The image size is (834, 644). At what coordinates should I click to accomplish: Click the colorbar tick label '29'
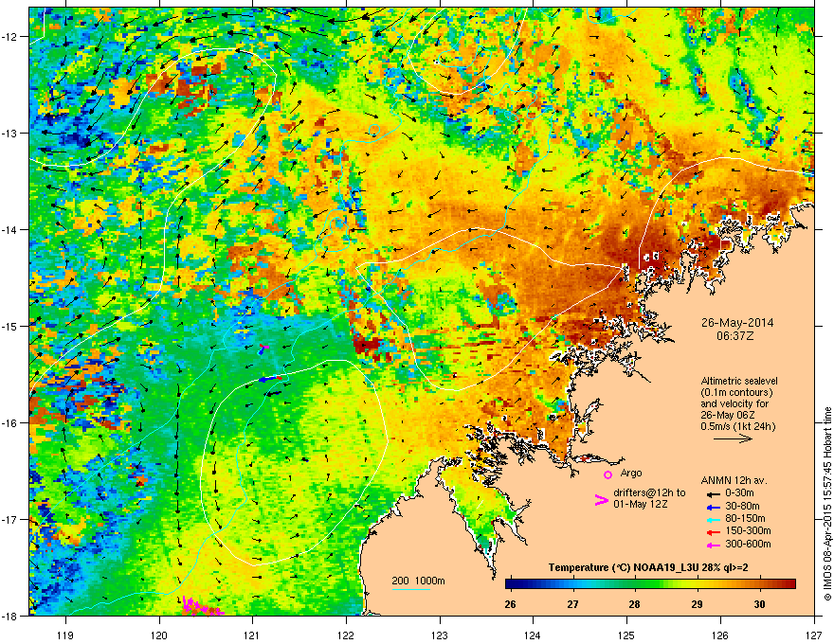(697, 604)
